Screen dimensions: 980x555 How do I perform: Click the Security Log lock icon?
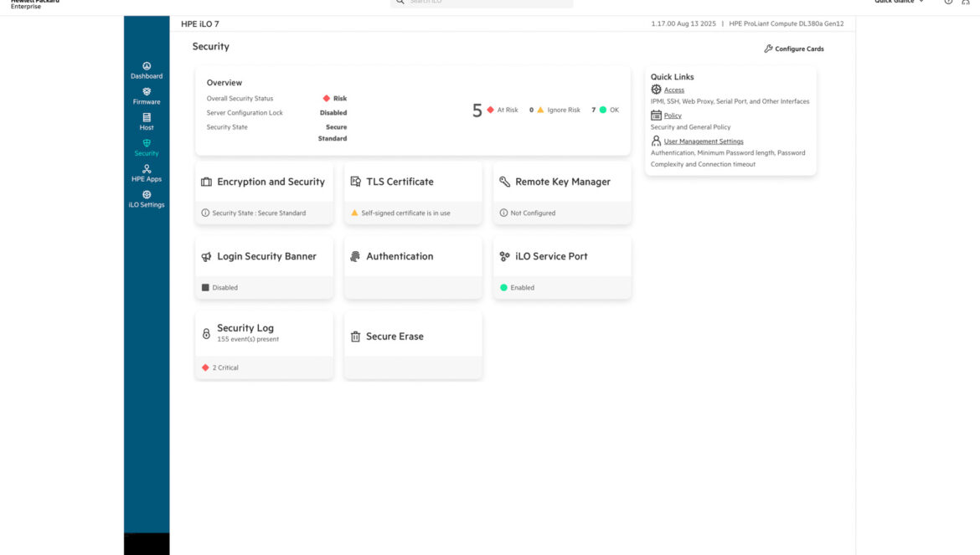pos(206,333)
